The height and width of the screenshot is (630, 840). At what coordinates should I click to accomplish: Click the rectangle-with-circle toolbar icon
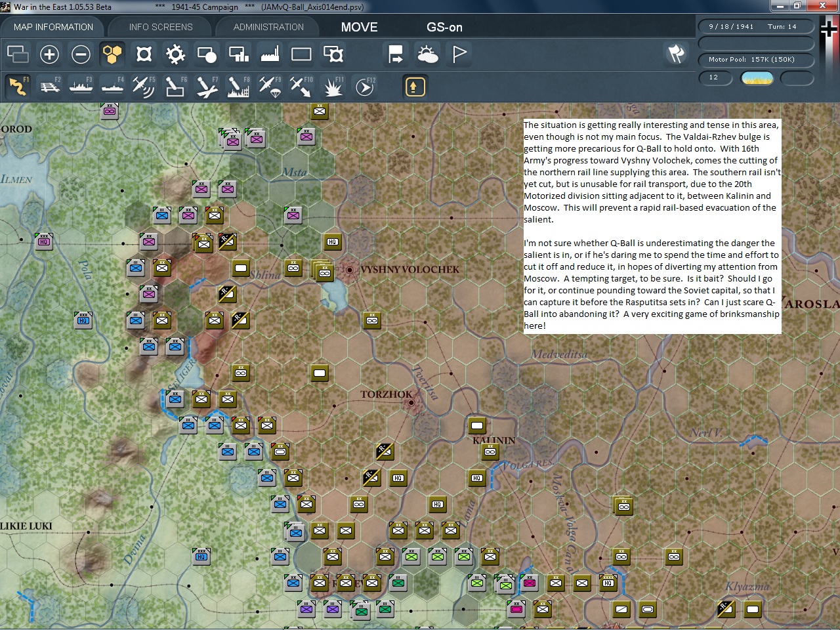pos(207,54)
